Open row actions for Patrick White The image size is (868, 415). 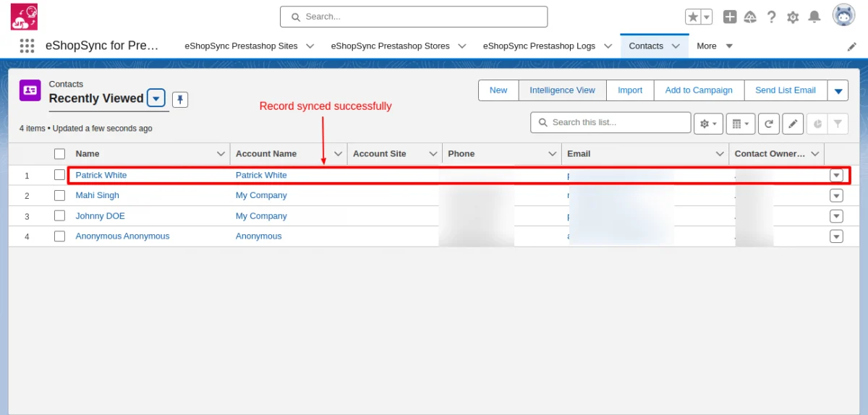(x=837, y=175)
